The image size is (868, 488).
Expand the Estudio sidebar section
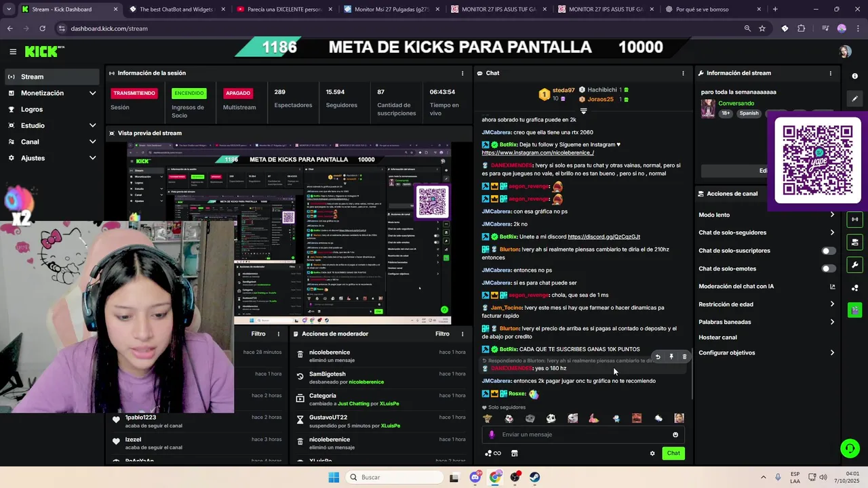tap(92, 125)
